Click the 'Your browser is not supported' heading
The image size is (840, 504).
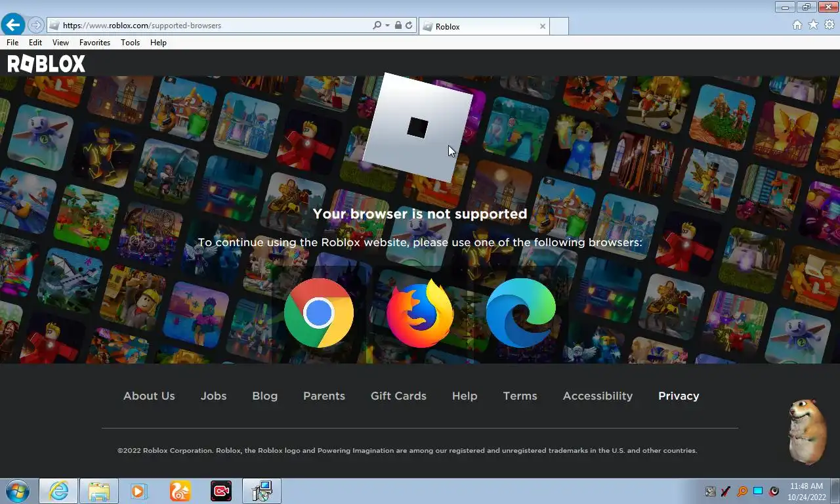(x=420, y=214)
